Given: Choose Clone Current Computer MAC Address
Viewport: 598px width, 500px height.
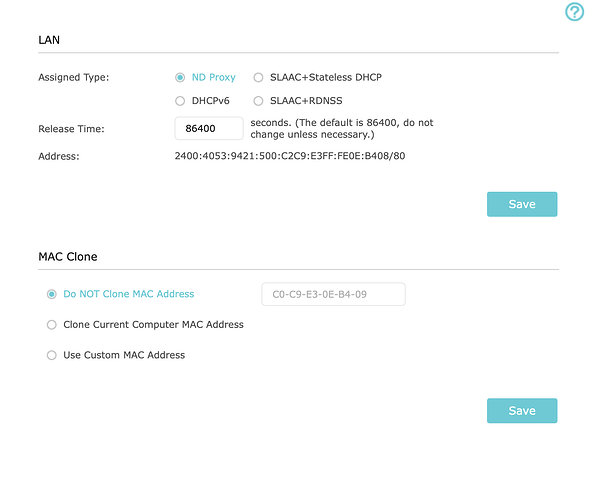Looking at the screenshot, I should (x=51, y=325).
